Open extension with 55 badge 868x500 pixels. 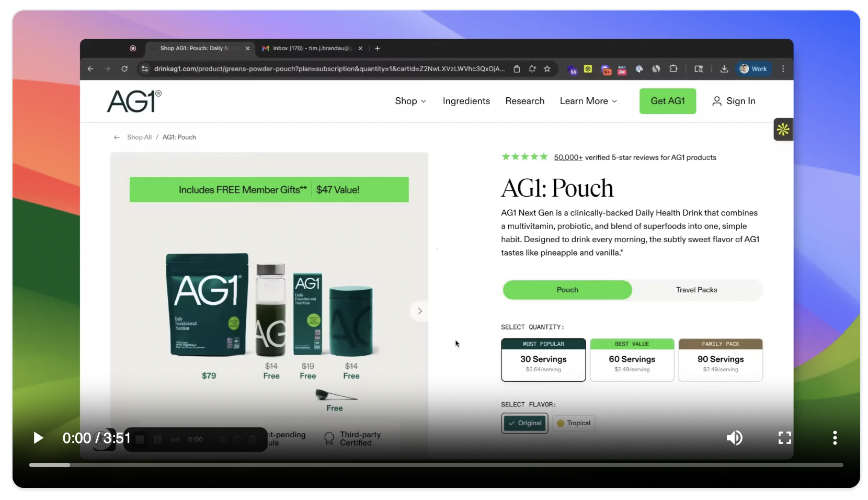(x=572, y=69)
